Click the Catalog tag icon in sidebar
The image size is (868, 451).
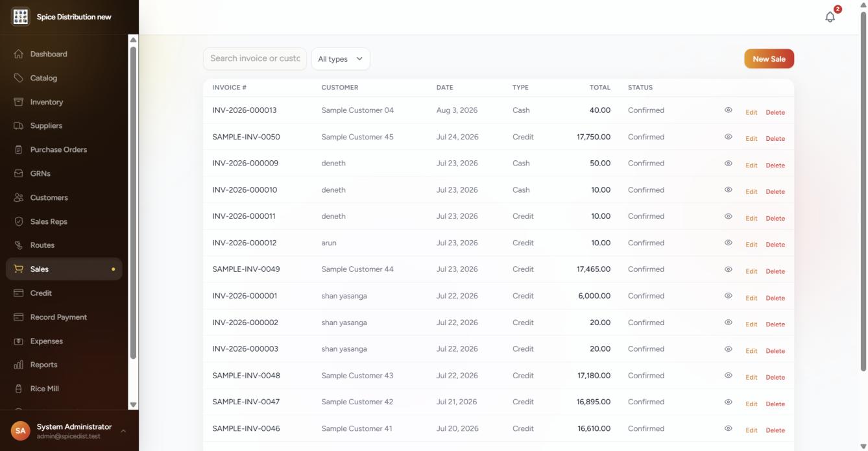click(x=18, y=78)
